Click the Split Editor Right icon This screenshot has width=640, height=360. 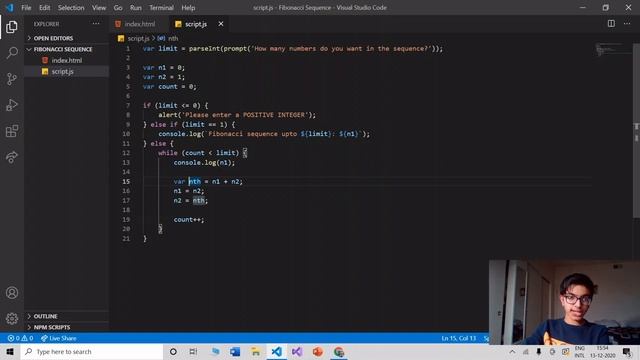(611, 24)
